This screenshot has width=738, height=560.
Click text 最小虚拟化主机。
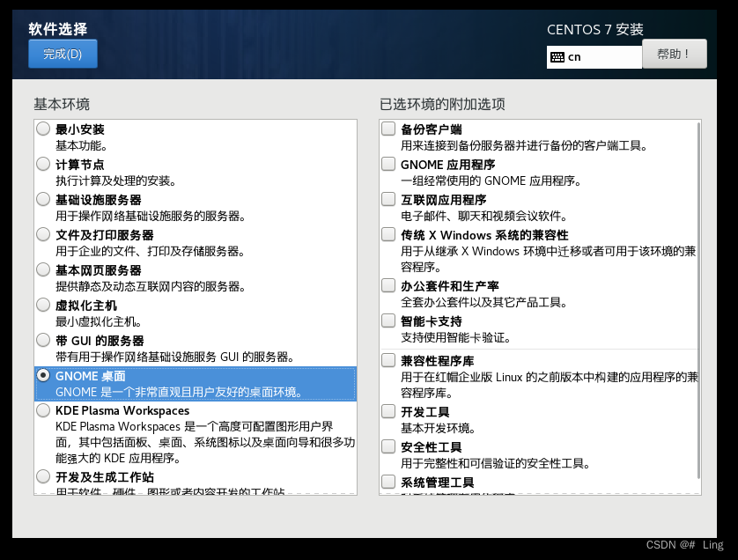click(99, 322)
